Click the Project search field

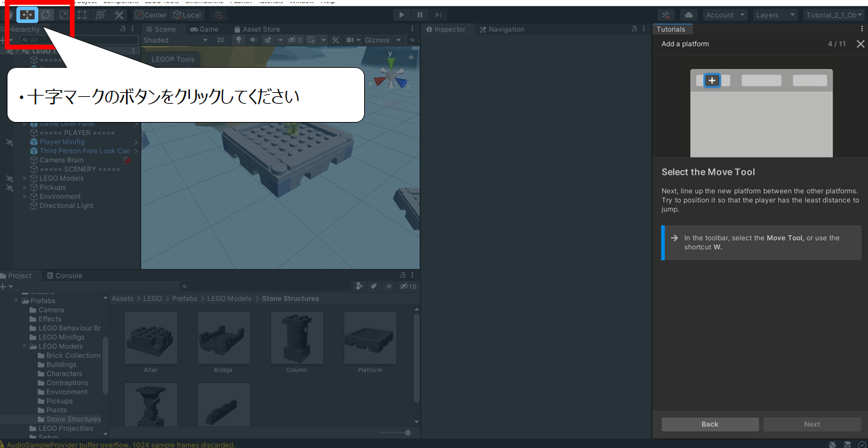pos(267,287)
